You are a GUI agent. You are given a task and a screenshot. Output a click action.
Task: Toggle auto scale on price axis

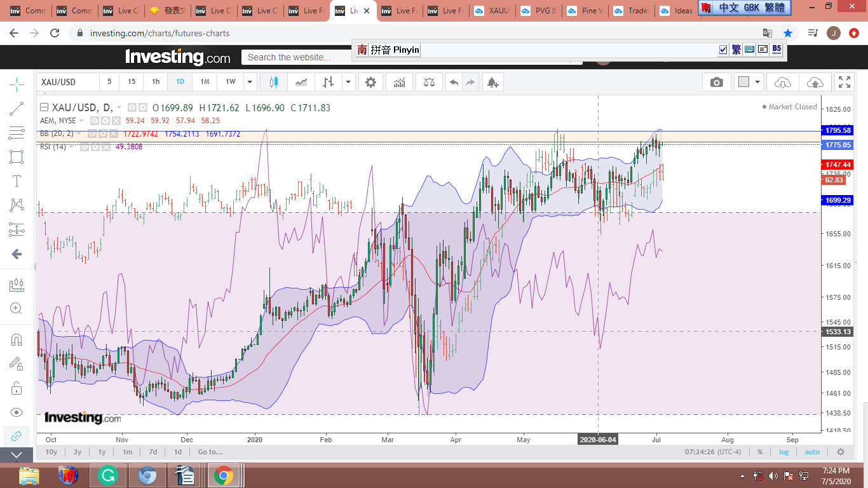(812, 452)
